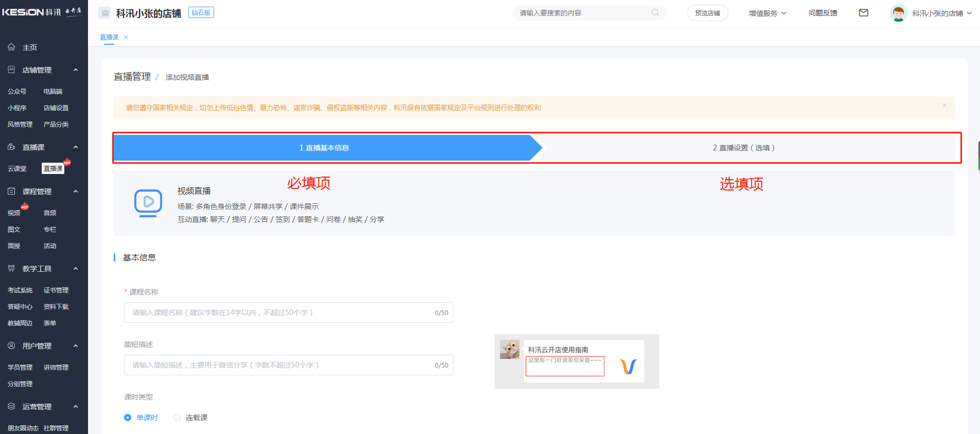Open 音频 in the sidebar

(x=50, y=213)
